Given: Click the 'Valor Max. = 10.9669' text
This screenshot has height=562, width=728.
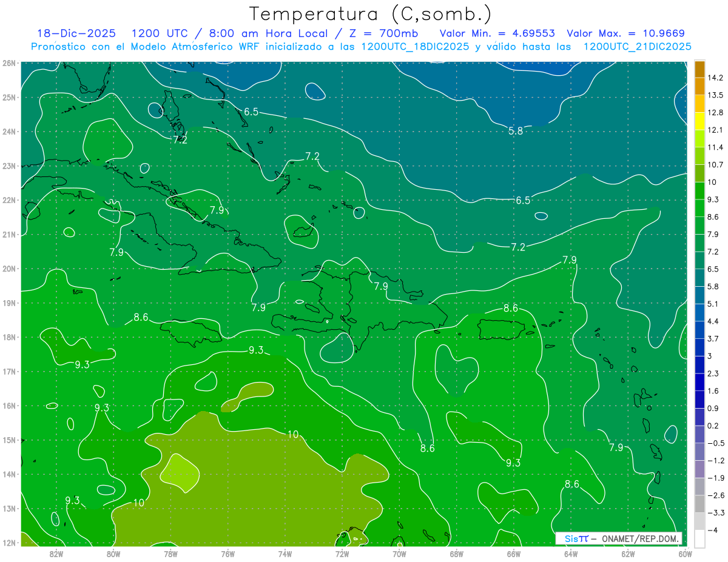Looking at the screenshot, I should coord(625,33).
